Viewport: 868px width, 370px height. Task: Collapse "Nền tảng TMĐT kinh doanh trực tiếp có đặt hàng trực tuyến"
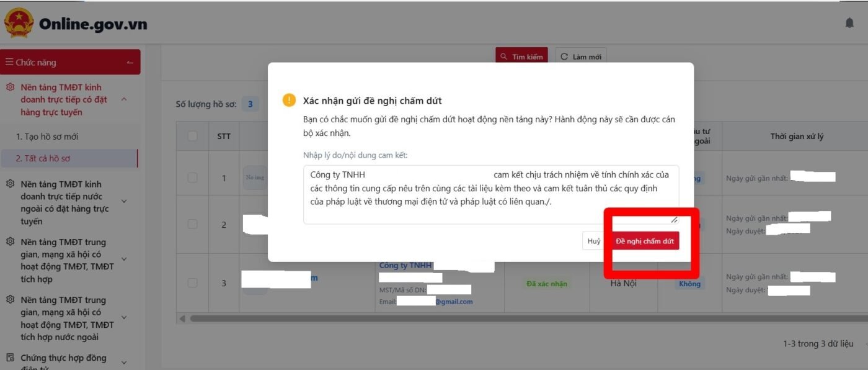point(124,99)
